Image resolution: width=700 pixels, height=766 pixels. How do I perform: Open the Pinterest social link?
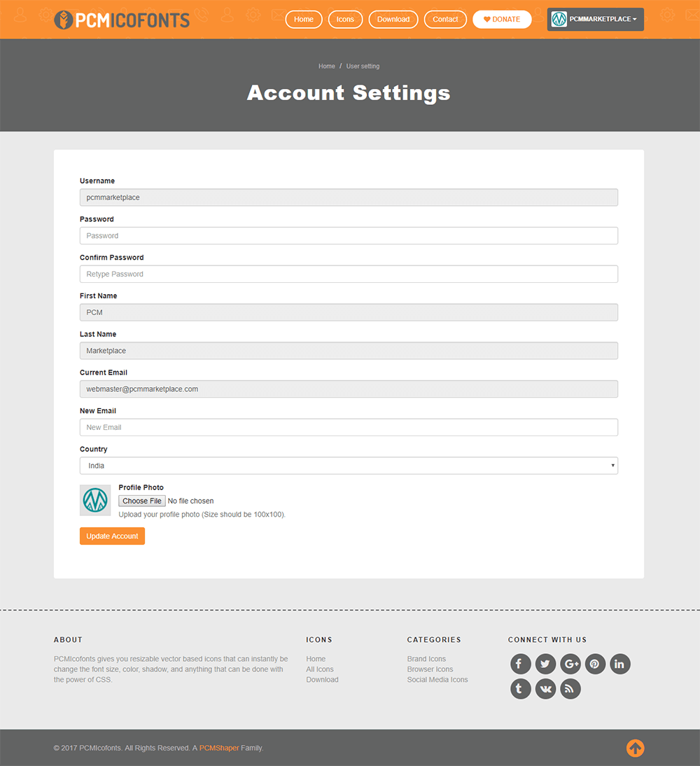click(595, 664)
